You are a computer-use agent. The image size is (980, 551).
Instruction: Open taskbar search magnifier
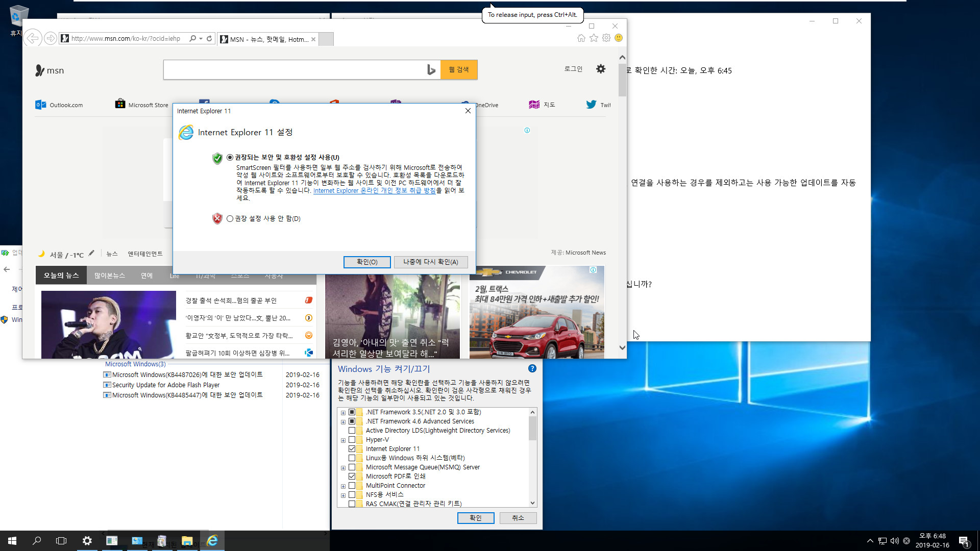coord(37,541)
